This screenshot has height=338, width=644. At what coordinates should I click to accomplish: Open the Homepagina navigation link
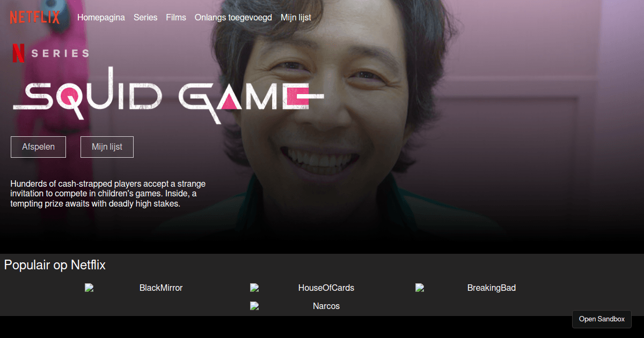point(101,17)
